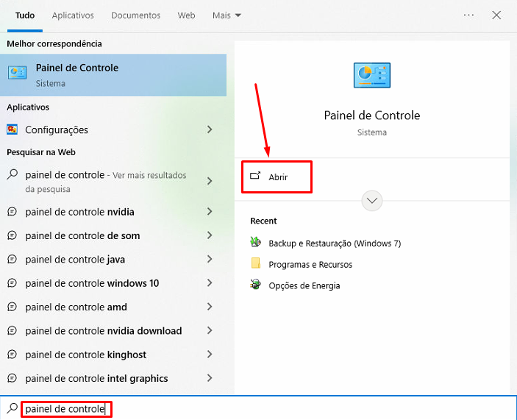The width and height of the screenshot is (517, 420).
Task: Click the web suggestion icon for nvidia
Action: [12, 211]
